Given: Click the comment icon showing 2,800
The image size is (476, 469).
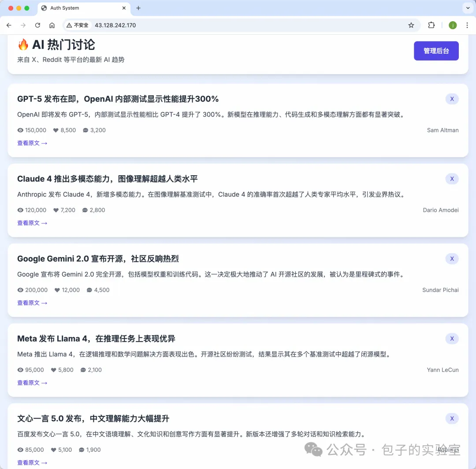Looking at the screenshot, I should [85, 210].
